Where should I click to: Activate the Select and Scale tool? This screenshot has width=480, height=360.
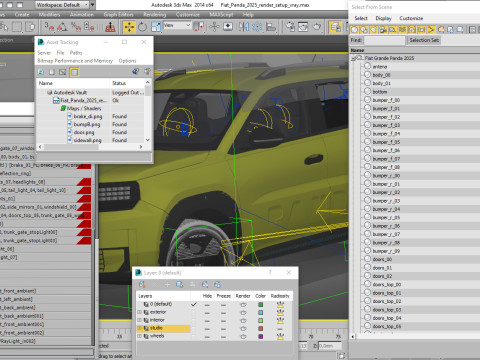[x=156, y=27]
